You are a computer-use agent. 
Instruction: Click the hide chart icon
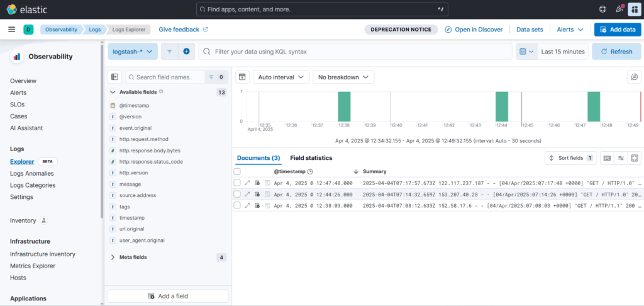242,77
